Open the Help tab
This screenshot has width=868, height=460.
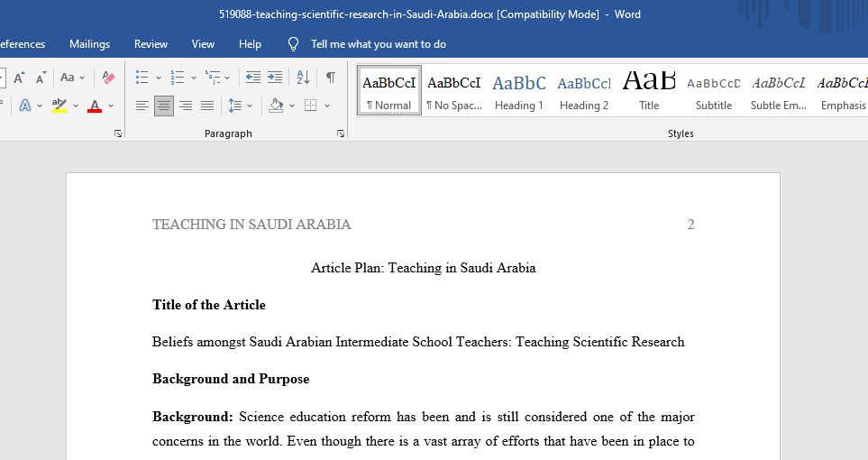pyautogui.click(x=250, y=44)
